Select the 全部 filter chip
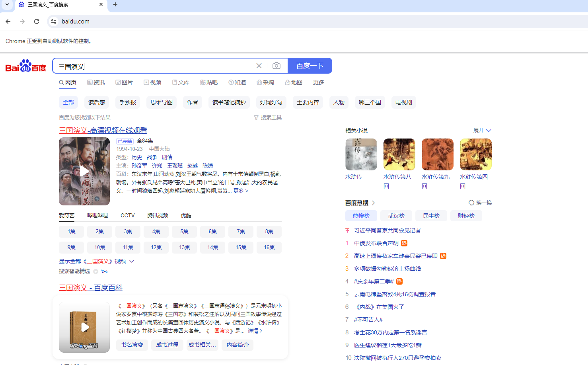 [x=68, y=102]
